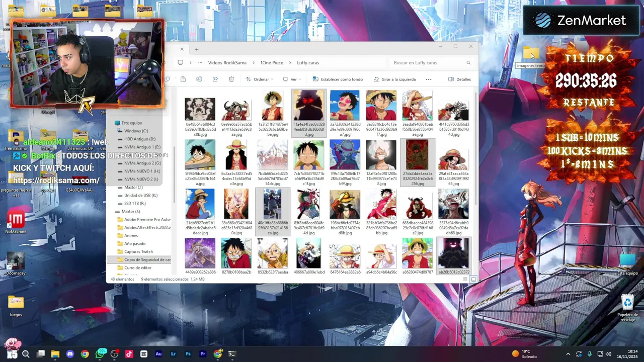This screenshot has width=644, height=362.
Task: Open Juegos desktop folder
Action: [16, 306]
